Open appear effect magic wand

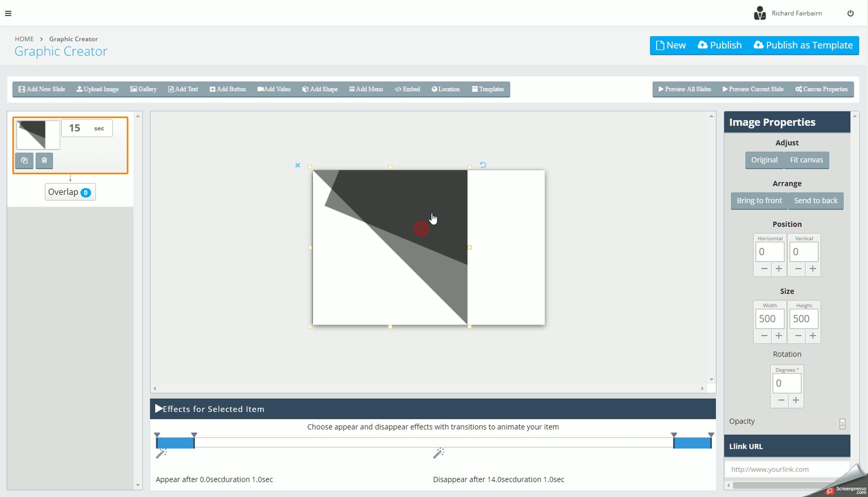(x=161, y=453)
